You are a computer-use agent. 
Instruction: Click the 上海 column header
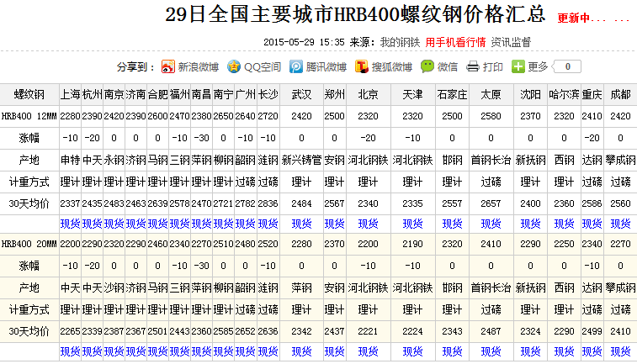tap(71, 94)
